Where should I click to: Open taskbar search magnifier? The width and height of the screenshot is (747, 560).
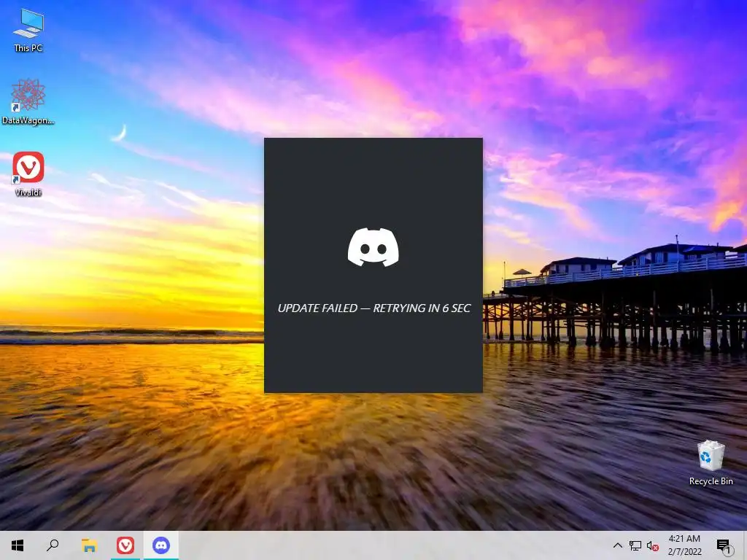pos(53,545)
